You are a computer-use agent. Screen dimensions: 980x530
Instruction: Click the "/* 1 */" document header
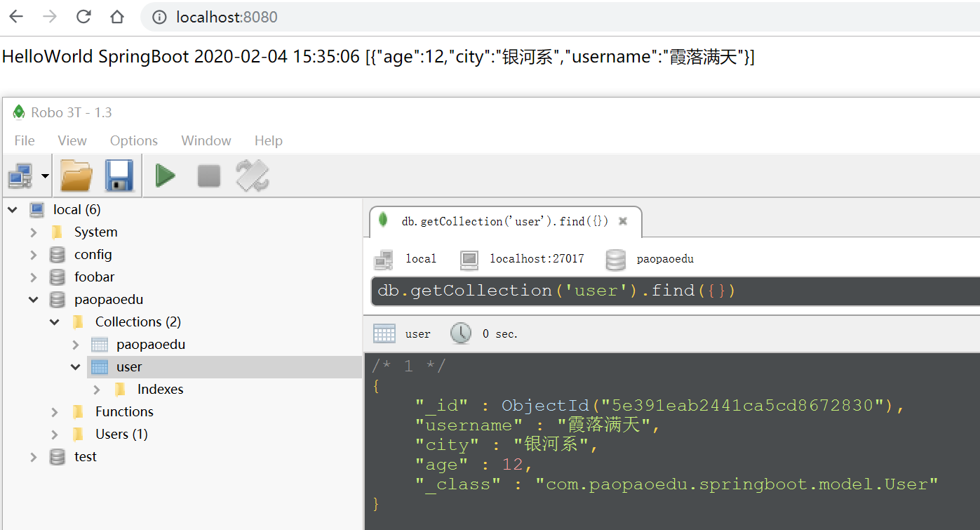point(409,366)
